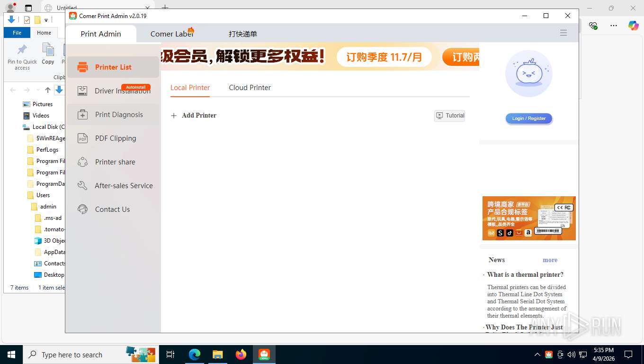The image size is (644, 364).
Task: Click Pin to Quick access in File Explorer
Action: click(22, 57)
